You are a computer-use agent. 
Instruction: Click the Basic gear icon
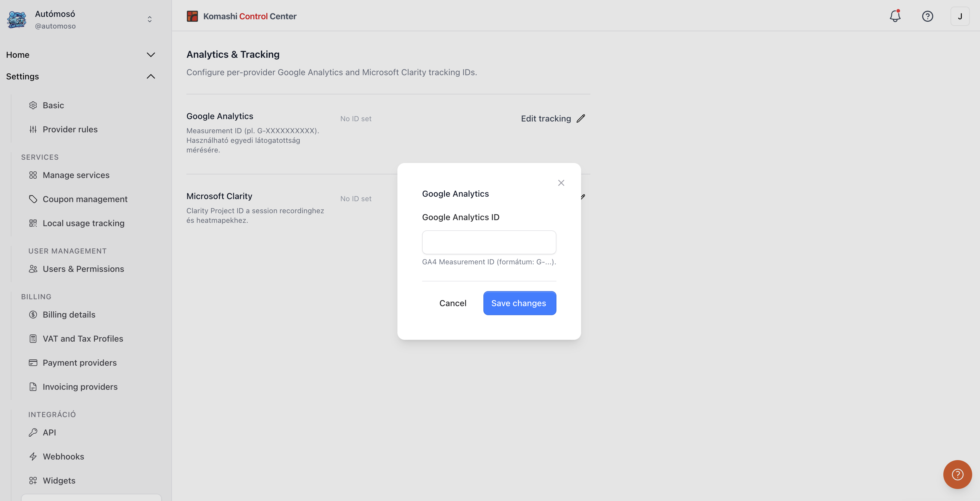click(x=33, y=106)
